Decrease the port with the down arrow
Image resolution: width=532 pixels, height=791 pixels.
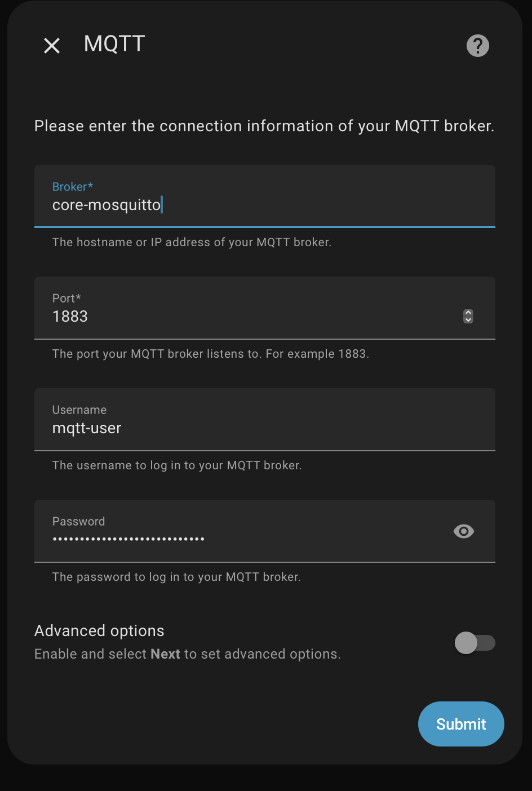[468, 320]
